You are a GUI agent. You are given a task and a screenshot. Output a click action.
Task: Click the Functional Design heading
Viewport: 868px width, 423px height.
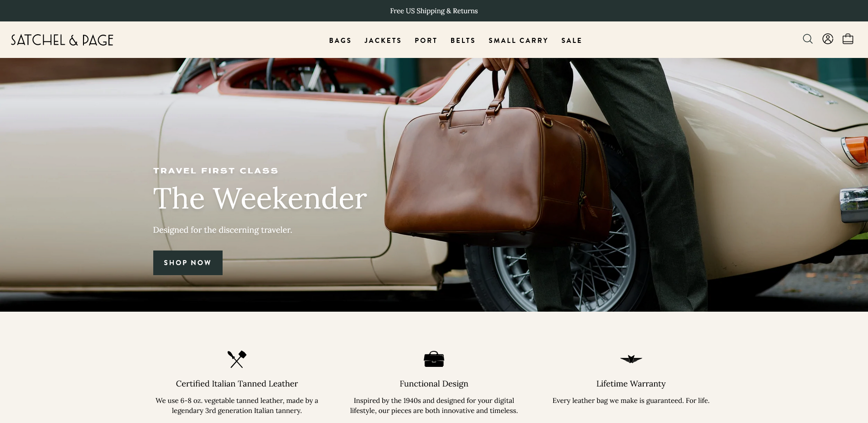434,384
